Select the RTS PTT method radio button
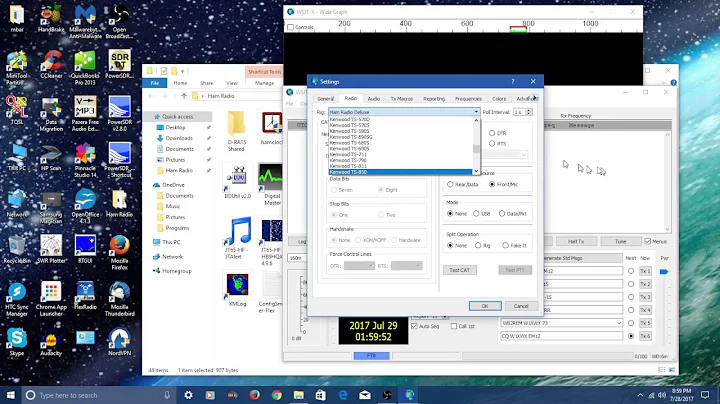The height and width of the screenshot is (404, 720). coord(492,144)
